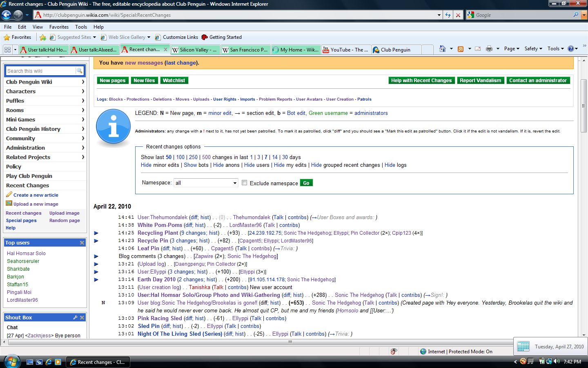Click the New pages button
Viewport: 588px width, 368px height.
coord(113,81)
